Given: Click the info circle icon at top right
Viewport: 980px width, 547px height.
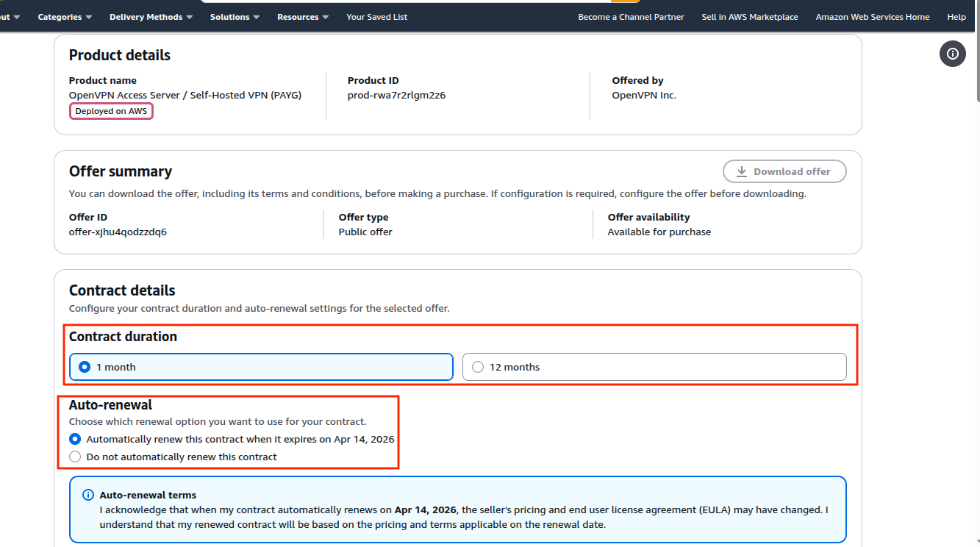Looking at the screenshot, I should point(952,54).
